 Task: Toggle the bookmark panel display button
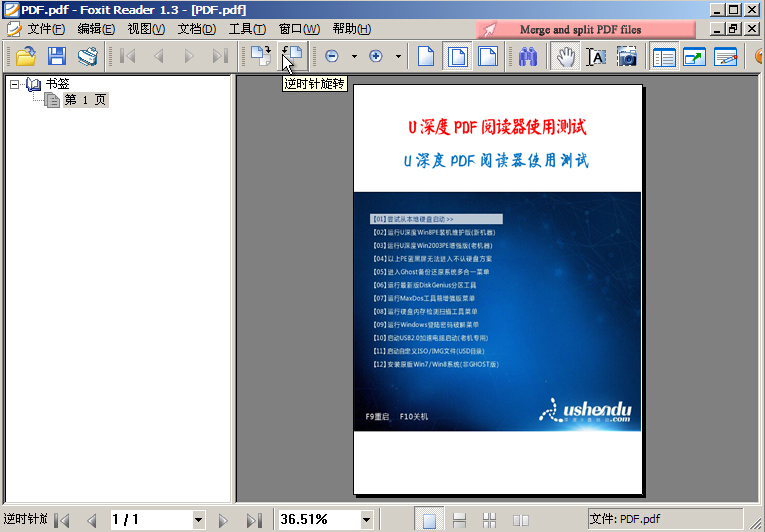tap(664, 57)
